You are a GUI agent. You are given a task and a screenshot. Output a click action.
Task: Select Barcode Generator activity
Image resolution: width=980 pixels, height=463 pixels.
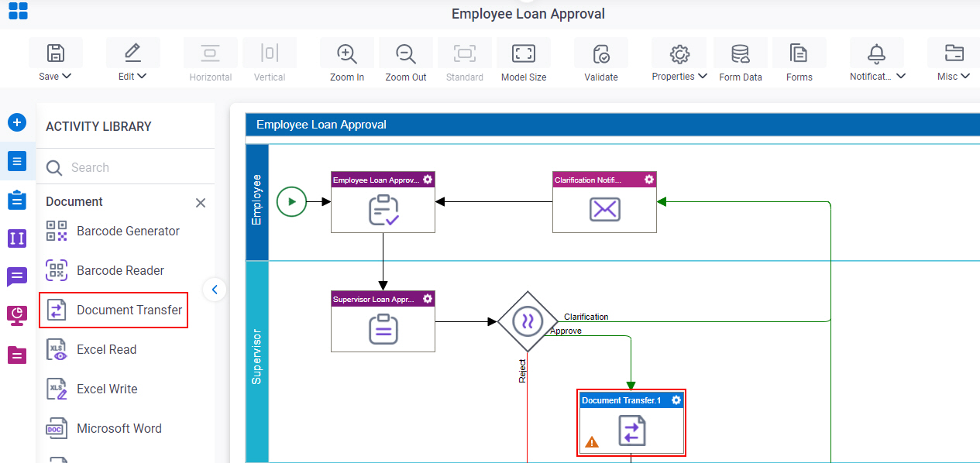click(x=114, y=231)
